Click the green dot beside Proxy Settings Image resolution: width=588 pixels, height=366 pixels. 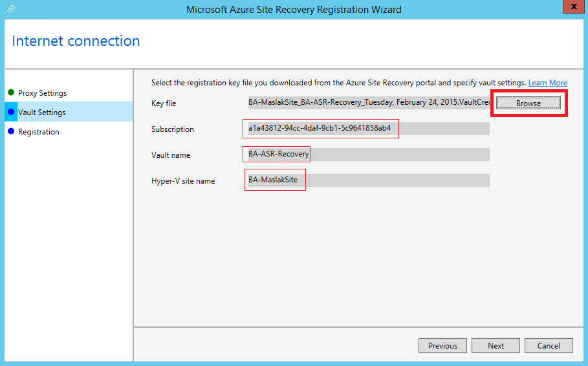pos(11,92)
